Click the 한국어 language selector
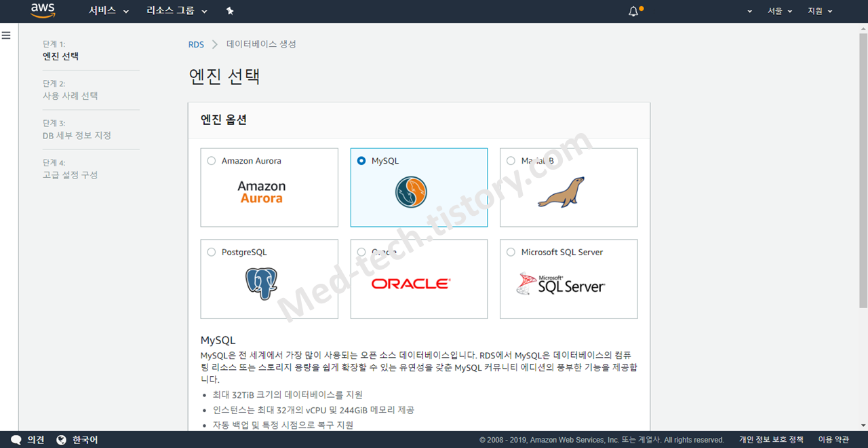868x448 pixels. tap(85, 440)
